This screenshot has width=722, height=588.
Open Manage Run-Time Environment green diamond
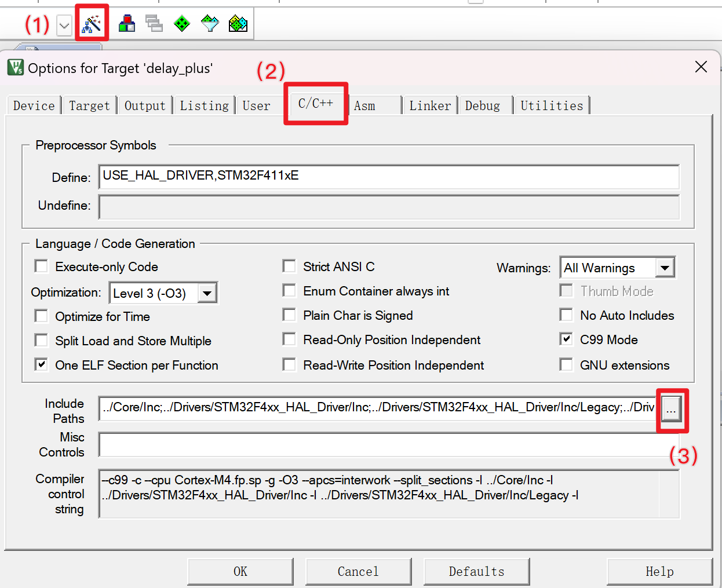182,24
